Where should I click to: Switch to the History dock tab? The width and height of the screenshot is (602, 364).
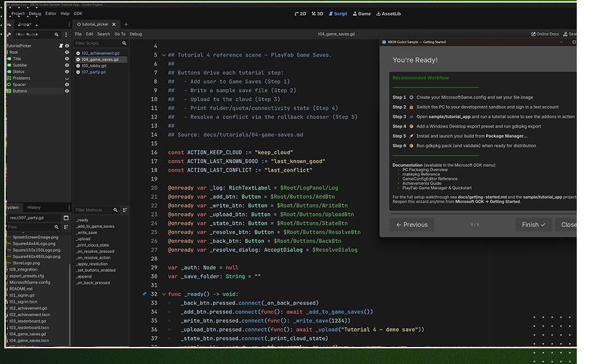click(34, 208)
